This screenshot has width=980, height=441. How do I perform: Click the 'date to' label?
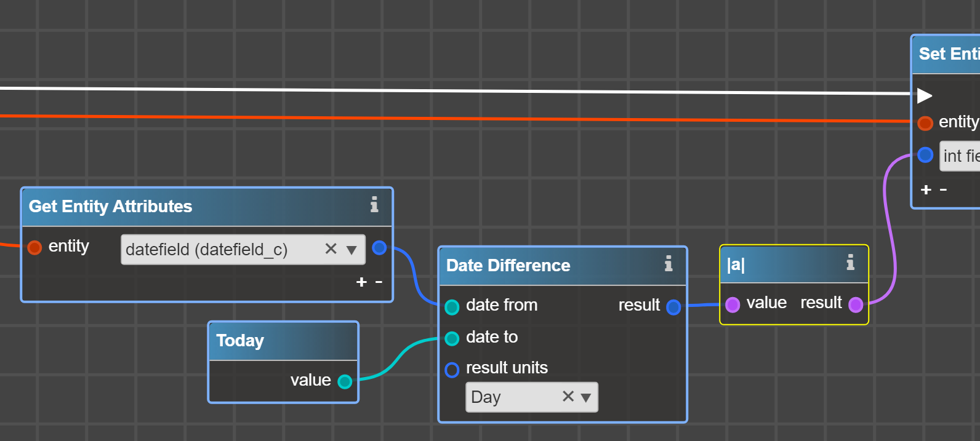492,337
